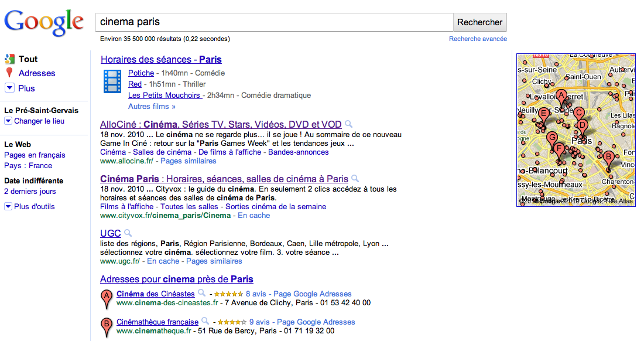Click map pin F on the map
Screen dimensions: 644x341
pyautogui.click(x=559, y=152)
